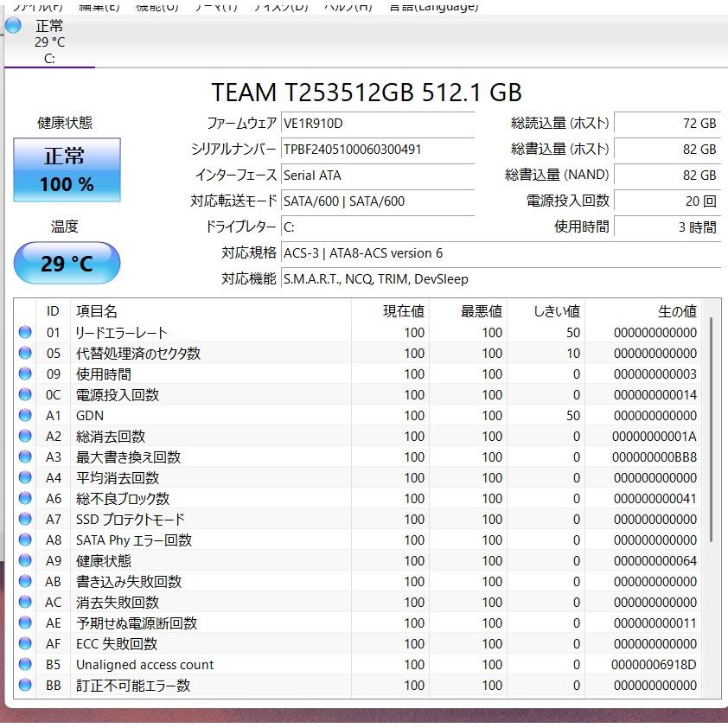This screenshot has width=728, height=728.
Task: Click status icon for A7 SSD プロテクトモード row
Action: [x=25, y=519]
